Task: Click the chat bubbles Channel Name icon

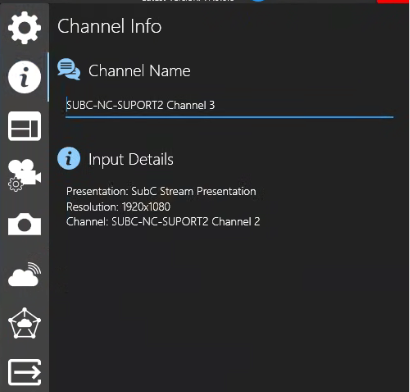Action: click(69, 69)
